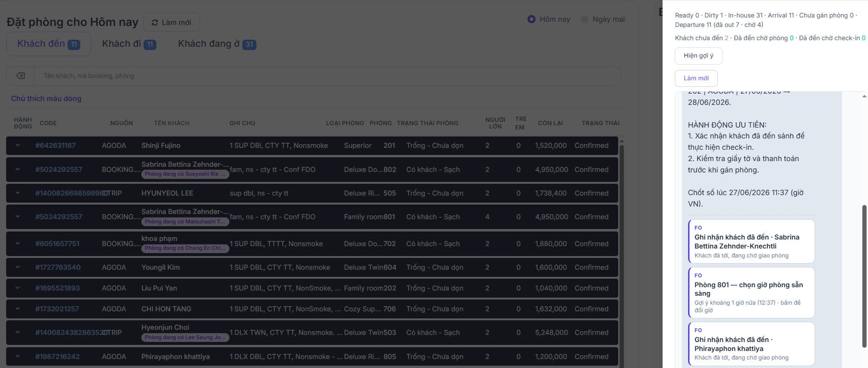Expand the action chevron for CHI HON TANG

17,309
